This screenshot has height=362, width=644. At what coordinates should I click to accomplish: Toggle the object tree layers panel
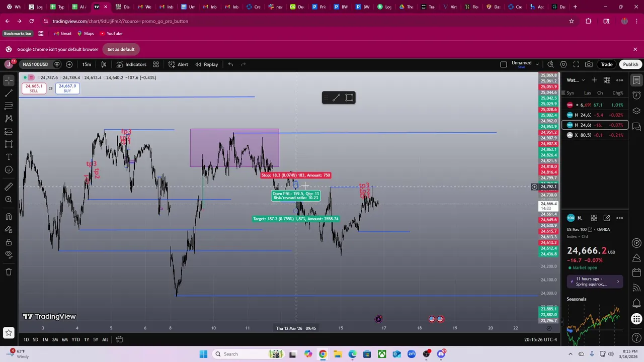[x=636, y=111]
